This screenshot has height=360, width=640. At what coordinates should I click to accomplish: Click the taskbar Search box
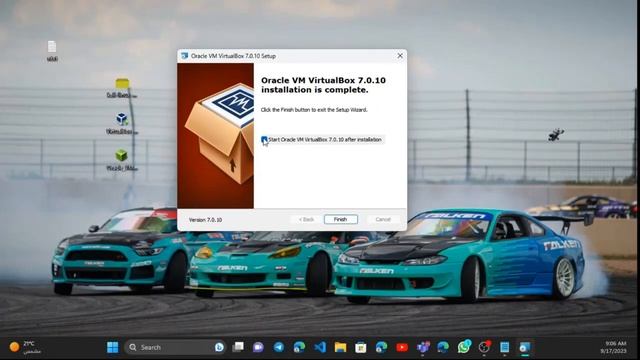coord(175,347)
